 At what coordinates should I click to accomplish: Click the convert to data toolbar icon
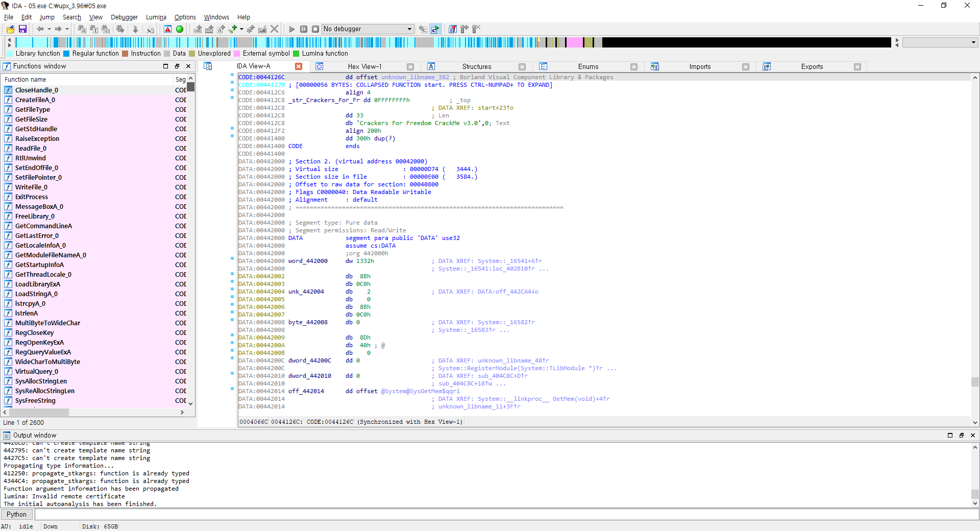(209, 29)
